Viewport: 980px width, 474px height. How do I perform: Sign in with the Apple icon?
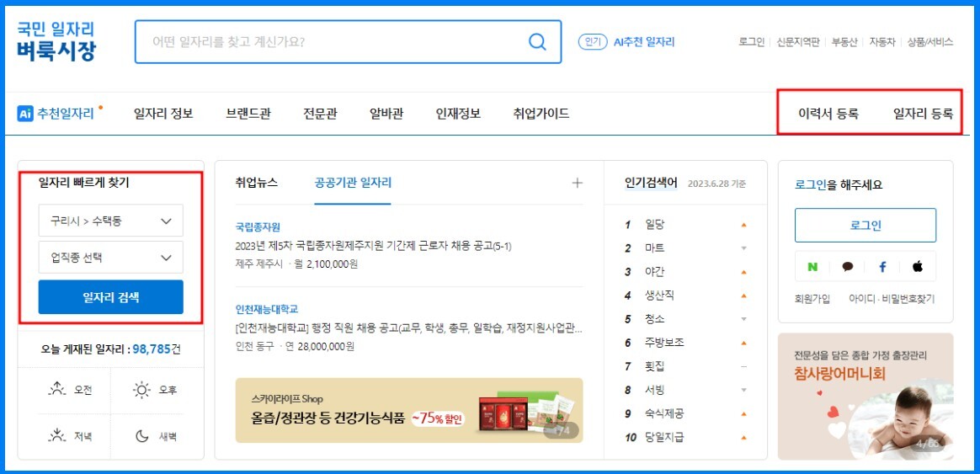tap(918, 267)
